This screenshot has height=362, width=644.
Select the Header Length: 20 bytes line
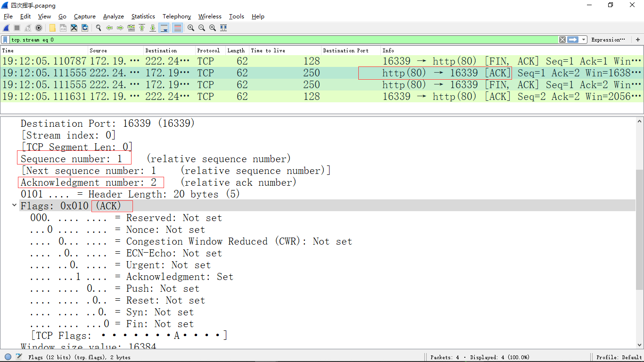pyautogui.click(x=130, y=194)
